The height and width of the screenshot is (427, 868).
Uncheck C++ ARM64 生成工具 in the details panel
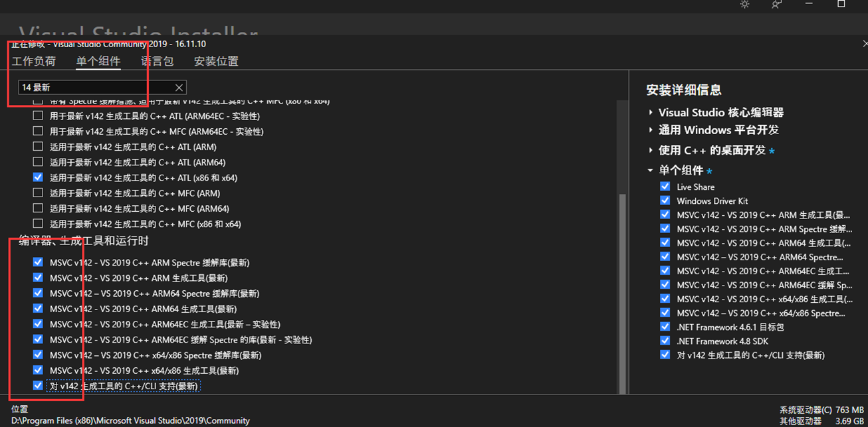(665, 242)
